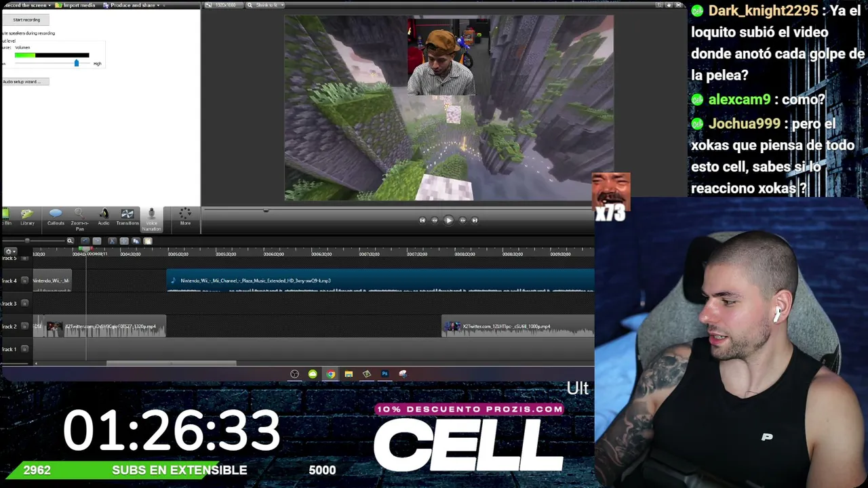Click the preview playback scrubber handle
The width and height of the screenshot is (868, 488).
[266, 210]
